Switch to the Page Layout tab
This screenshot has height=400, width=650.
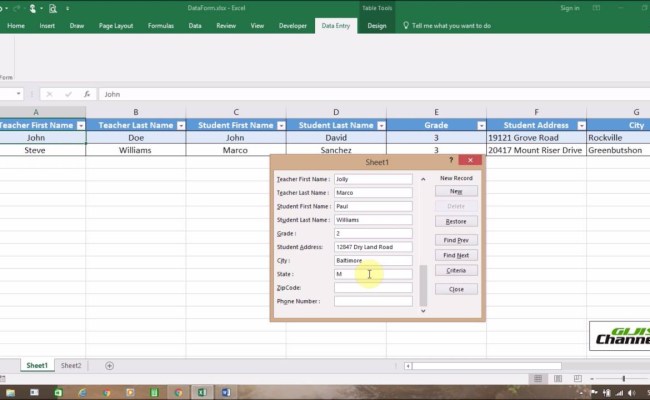[x=116, y=26]
